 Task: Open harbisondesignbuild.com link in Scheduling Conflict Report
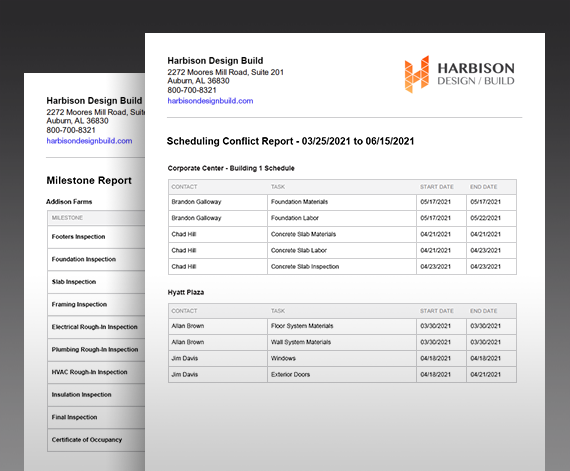210,101
